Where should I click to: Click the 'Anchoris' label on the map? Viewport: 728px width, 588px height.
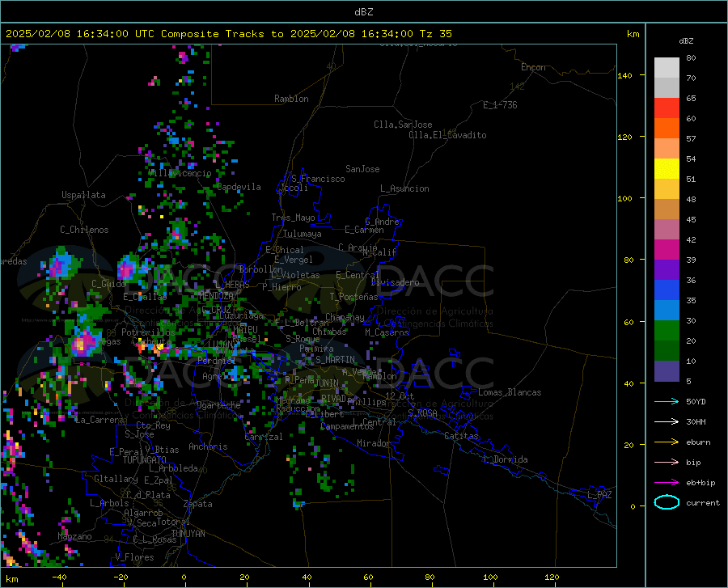pos(208,446)
